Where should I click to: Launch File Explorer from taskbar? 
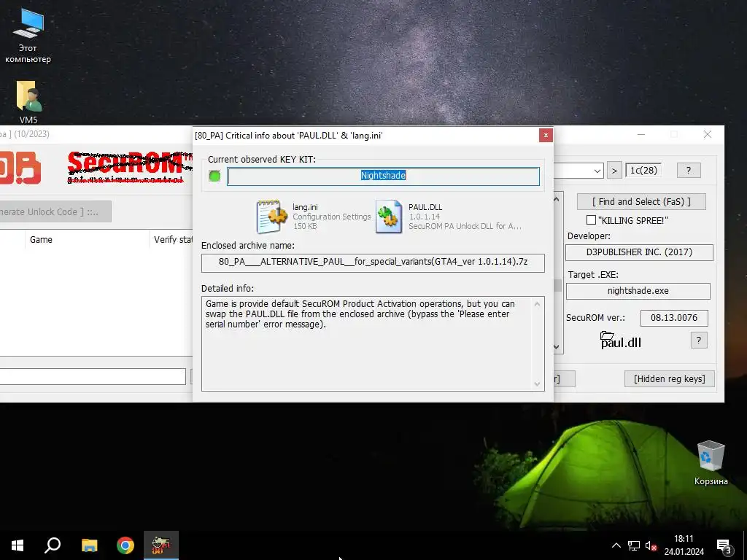click(89, 545)
